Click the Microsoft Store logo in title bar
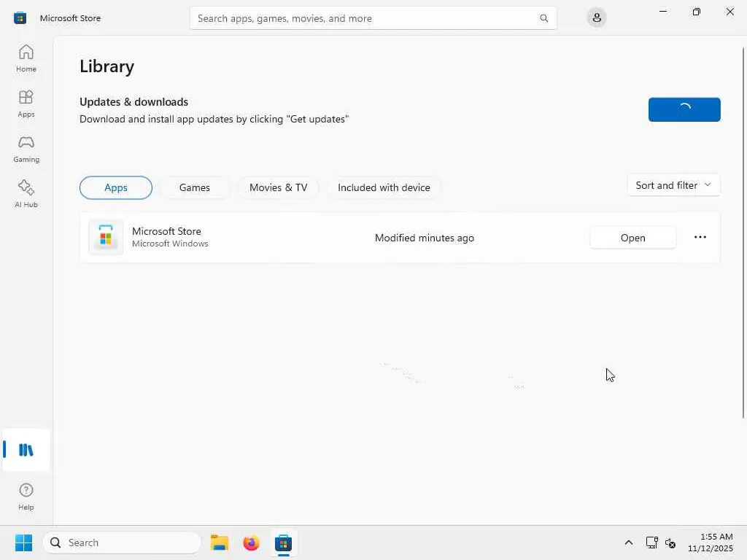Screen dimensions: 747x560 coord(20,18)
